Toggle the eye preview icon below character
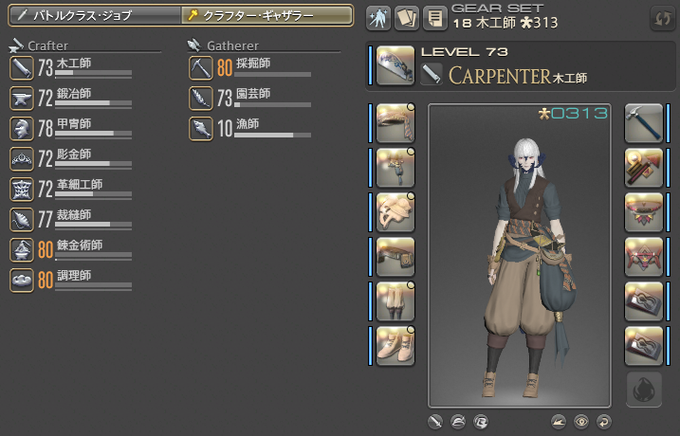The height and width of the screenshot is (436, 680). click(x=581, y=421)
